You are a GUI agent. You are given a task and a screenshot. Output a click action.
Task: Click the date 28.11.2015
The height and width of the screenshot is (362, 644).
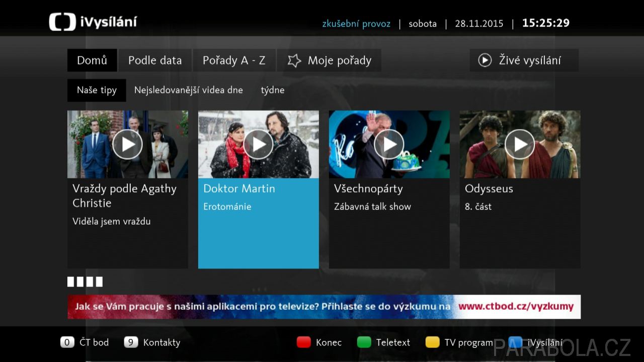pos(479,24)
